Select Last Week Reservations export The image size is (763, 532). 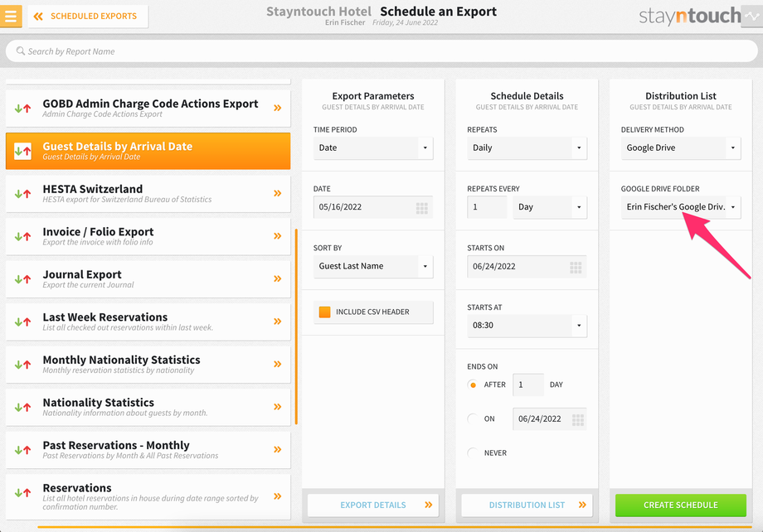click(148, 322)
